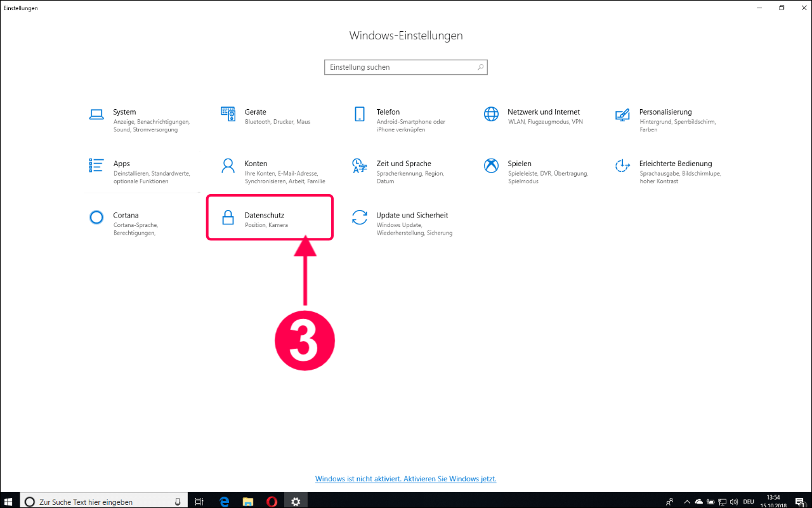The image size is (812, 508).
Task: Open the Windows Start menu
Action: pos(9,501)
